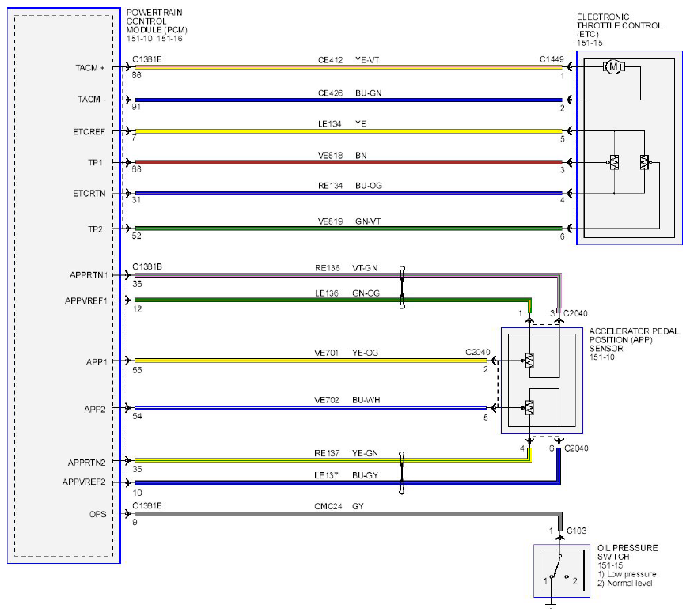Click the Electronic Throttle Control title
The width and height of the screenshot is (690, 616).
tap(619, 25)
